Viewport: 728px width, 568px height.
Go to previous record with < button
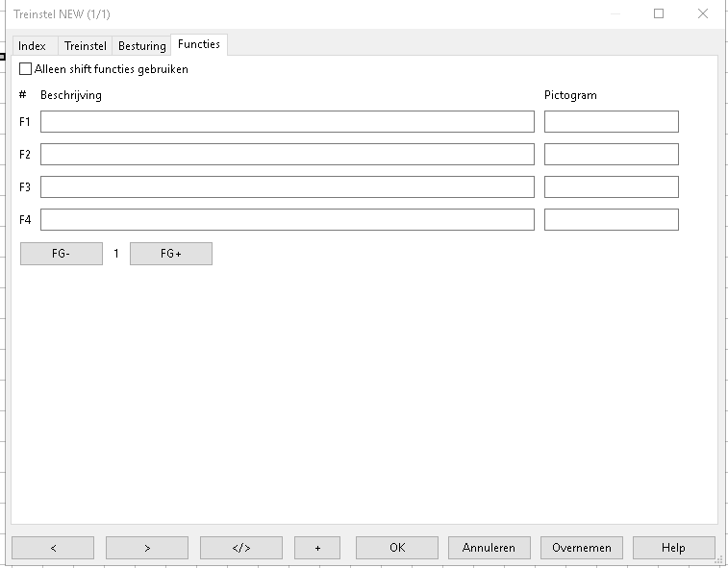pos(53,548)
